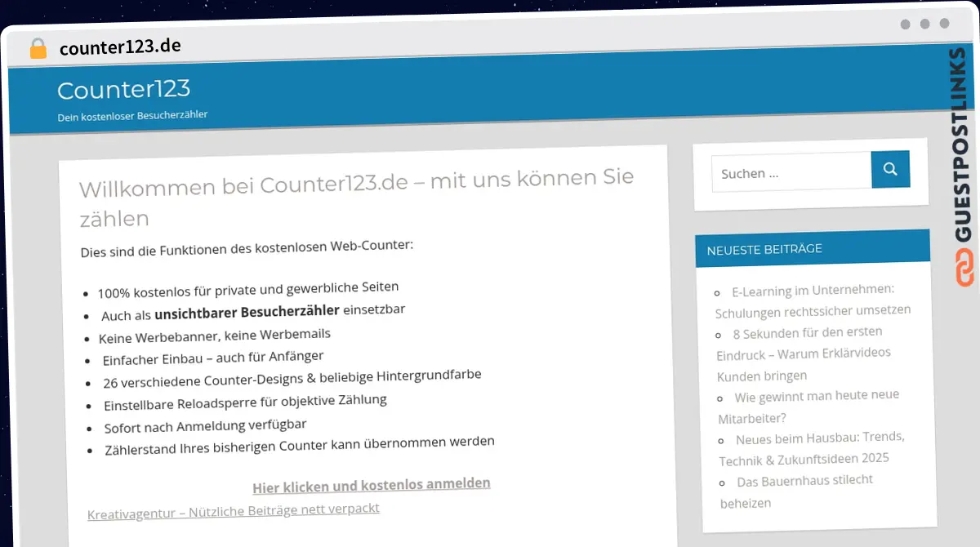
Task: Click line 26 verschiedene Counter-Designs
Action: click(292, 379)
